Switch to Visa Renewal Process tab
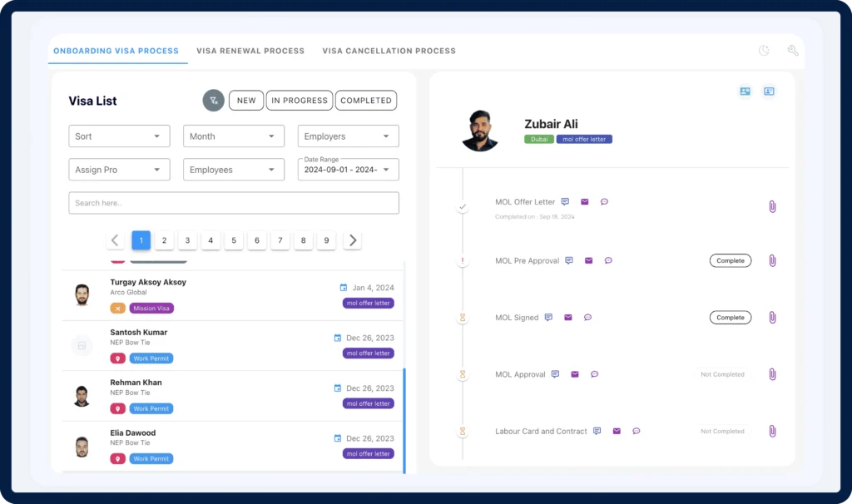 [x=250, y=51]
